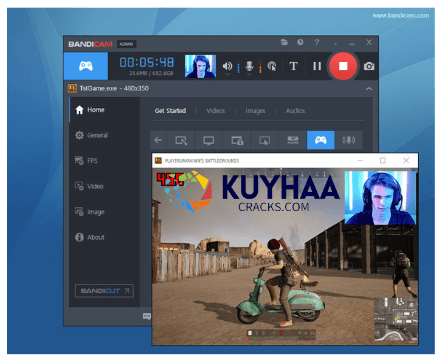Open the output folder icon
This screenshot has height=361, width=440.
284,42
